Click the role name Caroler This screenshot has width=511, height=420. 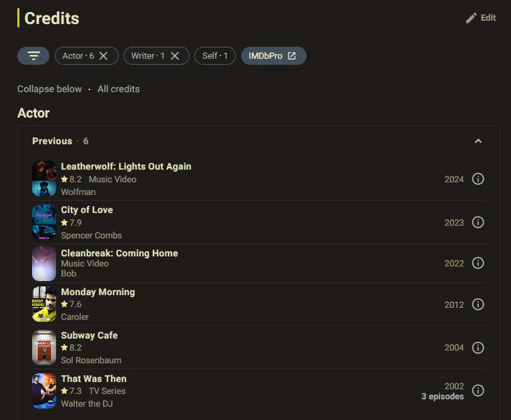point(75,317)
